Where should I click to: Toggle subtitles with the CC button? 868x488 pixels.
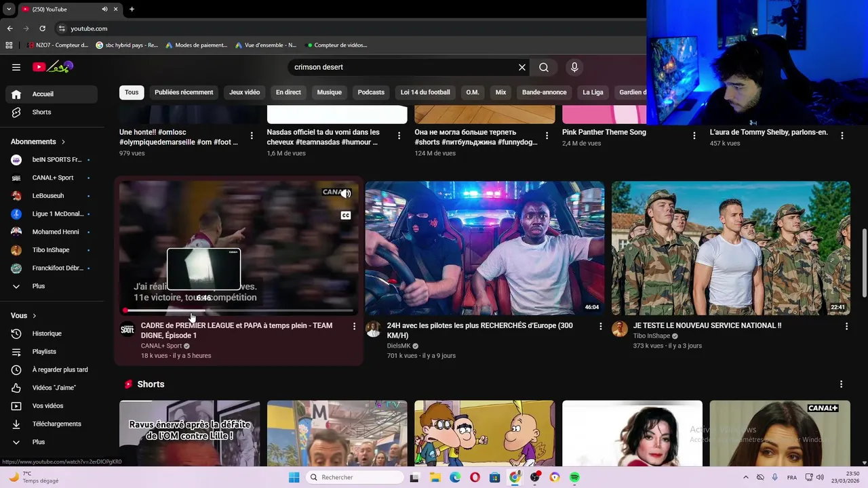pyautogui.click(x=346, y=216)
